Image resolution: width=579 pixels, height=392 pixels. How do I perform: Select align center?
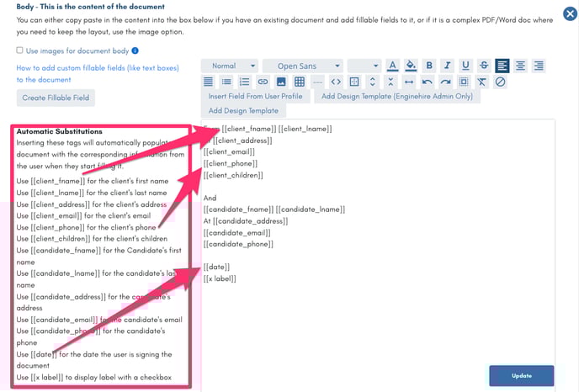[x=520, y=66]
